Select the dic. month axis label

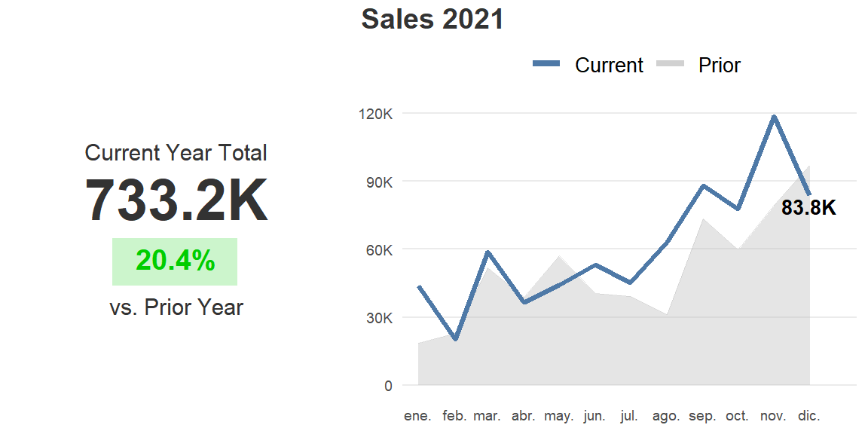coord(808,416)
